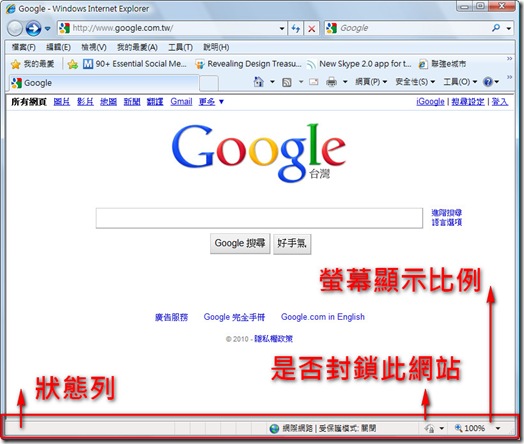Open the 網頁(P) command bar menu
The image size is (524, 444).
point(371,82)
